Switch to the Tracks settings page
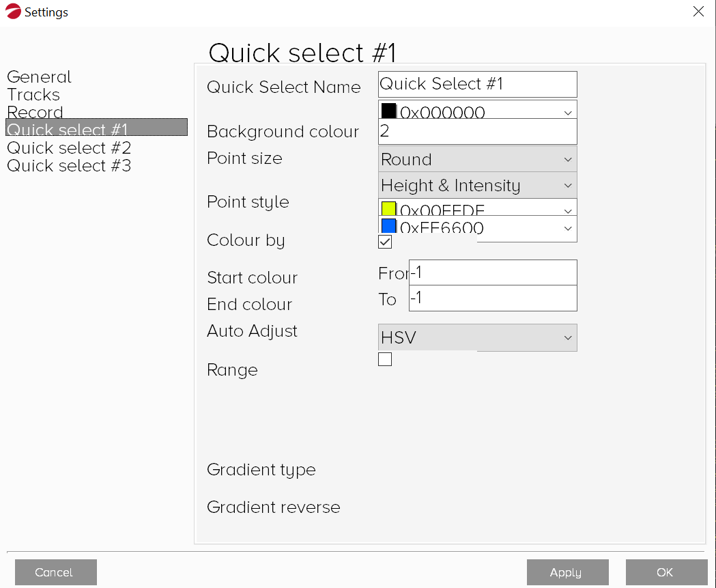This screenshot has height=588, width=716. [33, 95]
